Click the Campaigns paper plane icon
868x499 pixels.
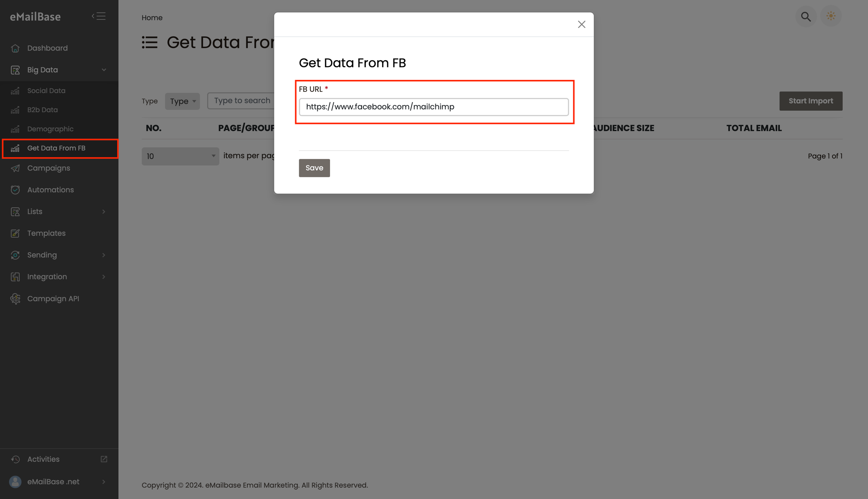tap(15, 168)
